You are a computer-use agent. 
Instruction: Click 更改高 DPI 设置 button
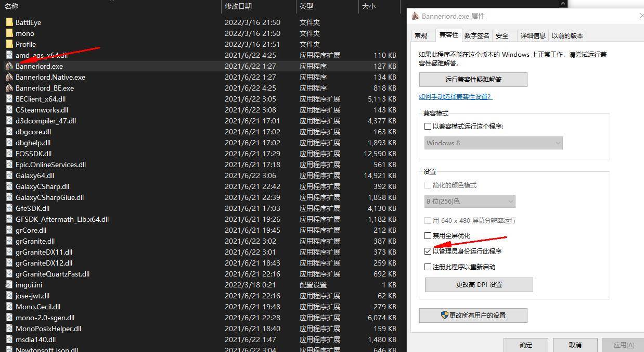[479, 285]
